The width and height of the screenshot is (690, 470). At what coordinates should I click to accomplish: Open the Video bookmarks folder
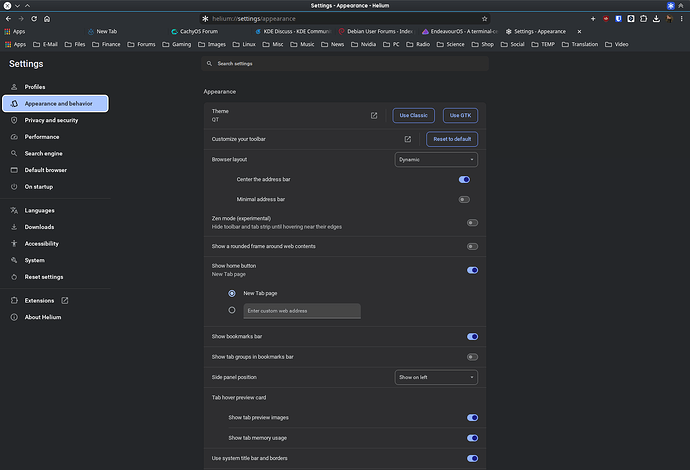[617, 44]
